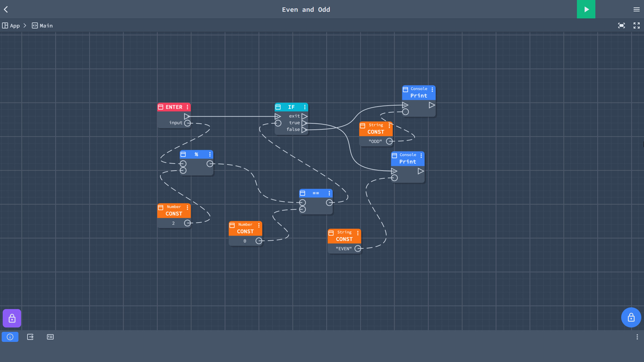Viewport: 644px width, 362px height.
Task: Click the IF node exit output port
Action: (305, 116)
